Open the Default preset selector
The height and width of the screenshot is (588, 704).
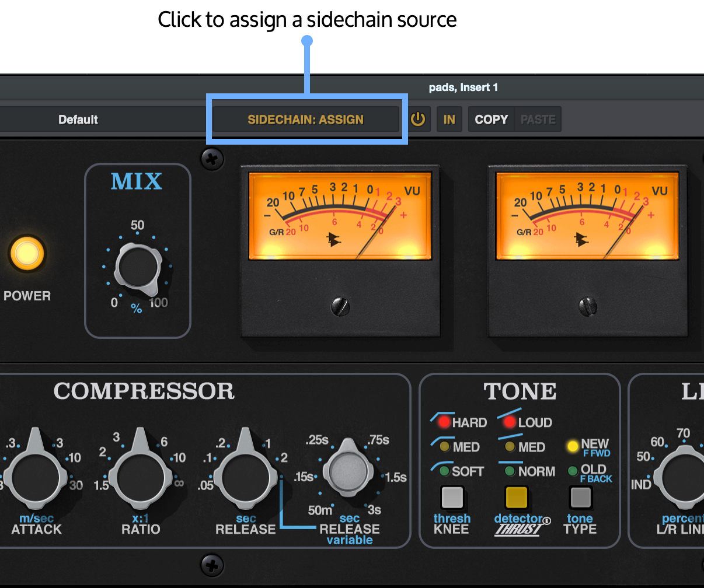78,119
